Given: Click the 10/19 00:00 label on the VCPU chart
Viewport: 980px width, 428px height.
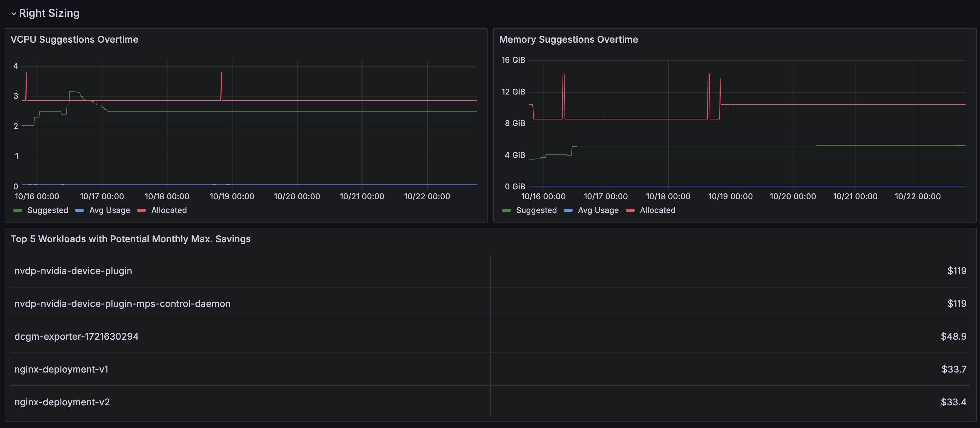Looking at the screenshot, I should coord(232,197).
